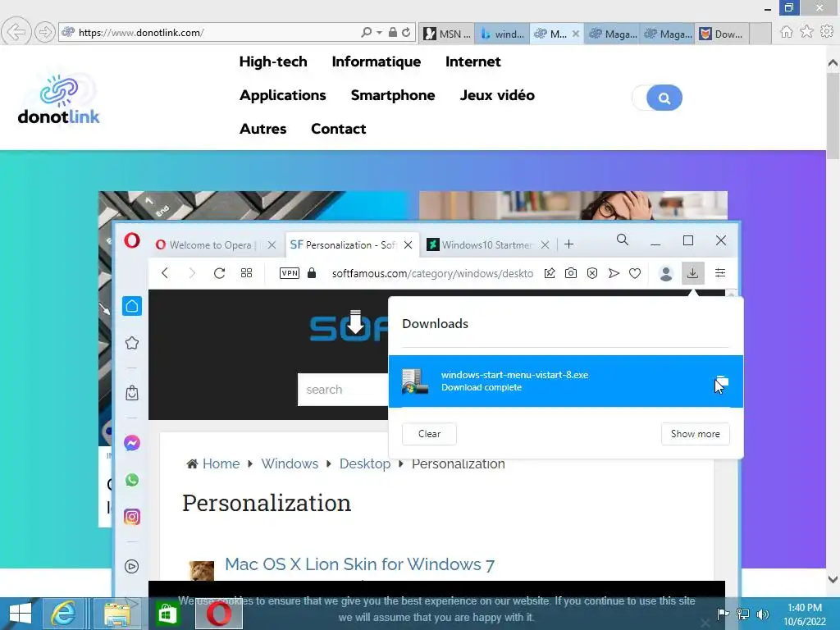The image size is (840, 630).
Task: Open Informatique menu on donotlink
Action: click(x=376, y=62)
